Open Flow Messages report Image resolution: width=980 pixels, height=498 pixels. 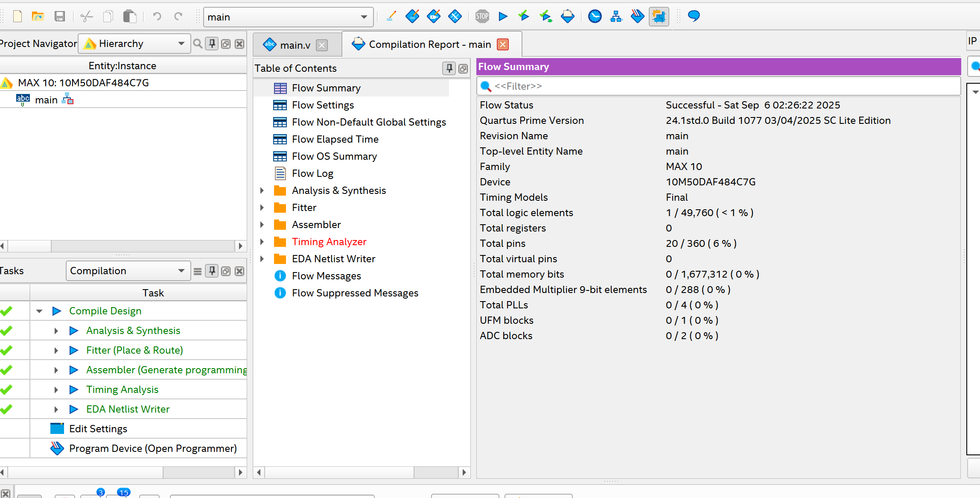coord(326,276)
